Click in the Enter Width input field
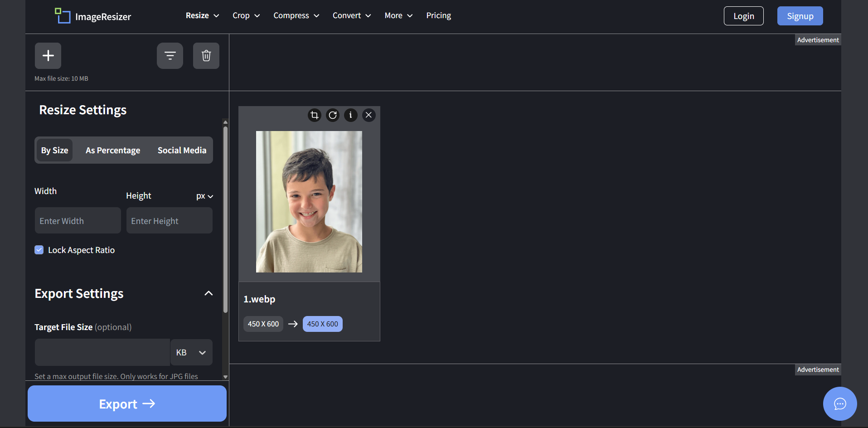 [x=77, y=220]
